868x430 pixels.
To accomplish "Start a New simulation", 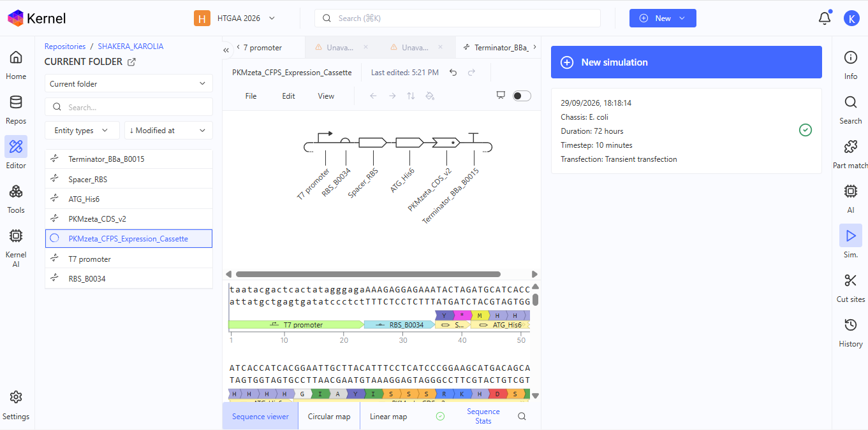I will (x=686, y=62).
